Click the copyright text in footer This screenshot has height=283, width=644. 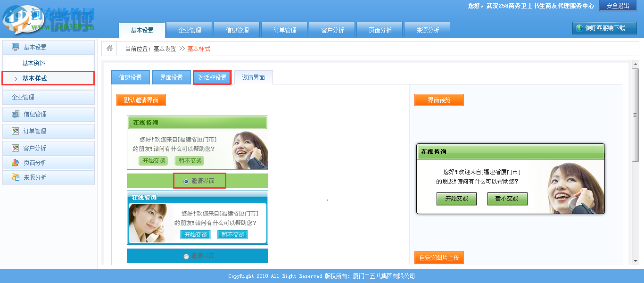coord(322,276)
